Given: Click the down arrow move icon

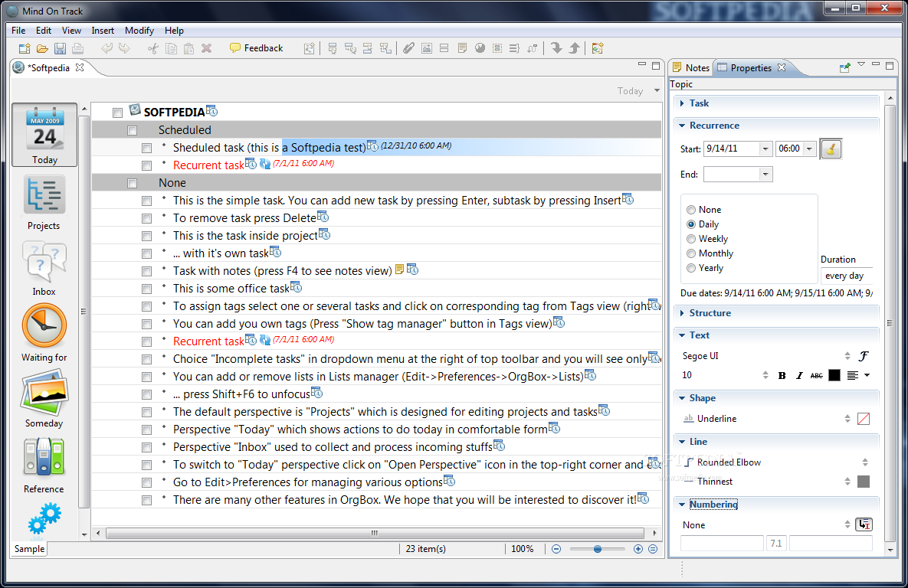Looking at the screenshot, I should coord(556,48).
